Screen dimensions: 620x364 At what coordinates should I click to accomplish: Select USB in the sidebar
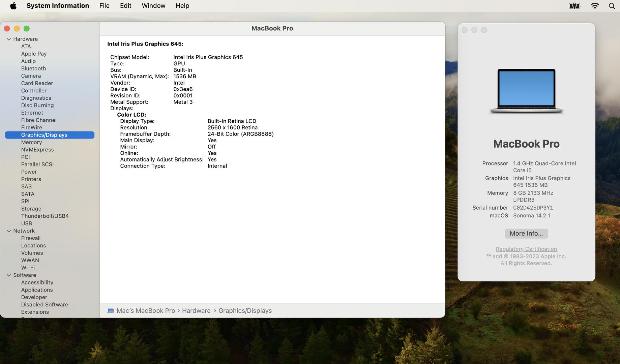(27, 223)
